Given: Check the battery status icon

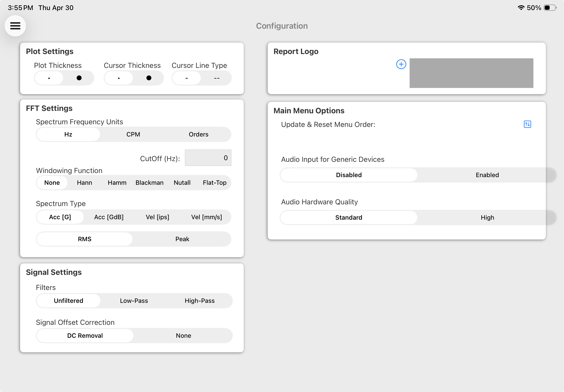Looking at the screenshot, I should [x=550, y=8].
